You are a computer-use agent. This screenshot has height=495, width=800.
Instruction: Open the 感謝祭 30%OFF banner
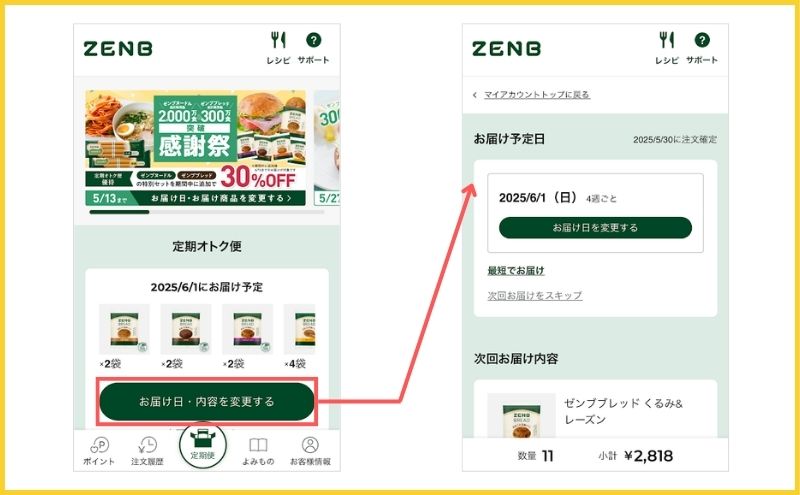pos(195,148)
